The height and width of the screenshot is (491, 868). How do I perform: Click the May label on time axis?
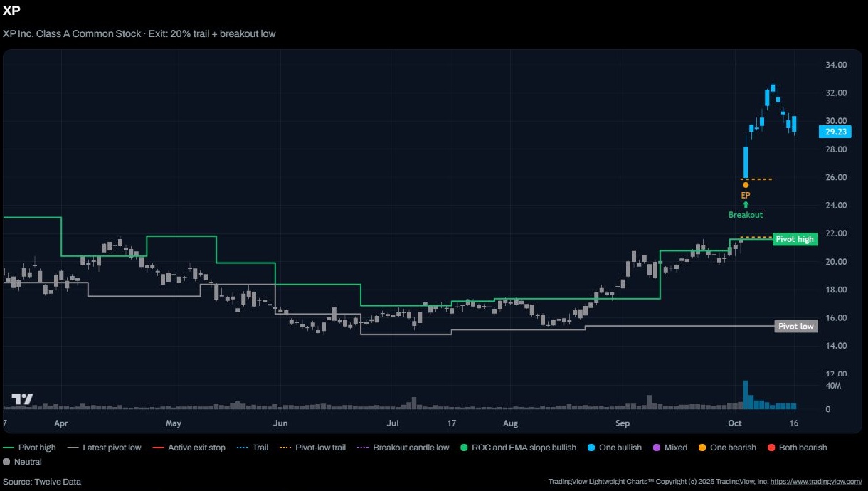pos(174,423)
